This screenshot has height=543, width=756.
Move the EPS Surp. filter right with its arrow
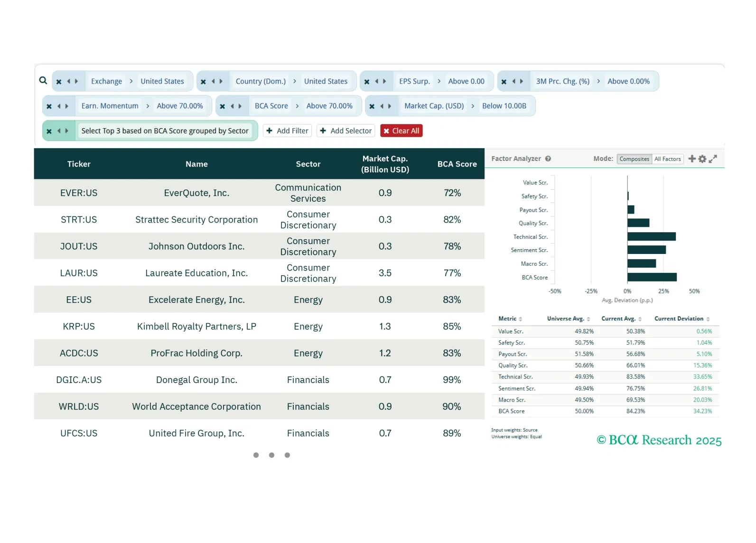pos(384,82)
